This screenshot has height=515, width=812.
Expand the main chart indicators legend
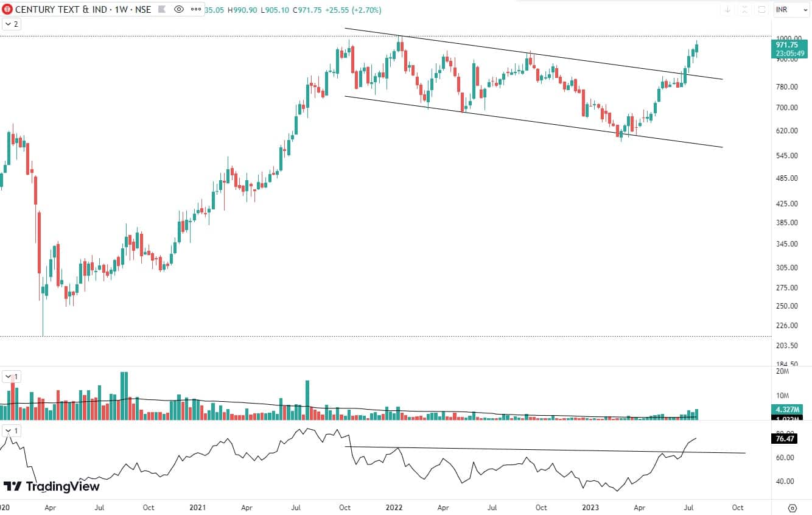pyautogui.click(x=11, y=24)
